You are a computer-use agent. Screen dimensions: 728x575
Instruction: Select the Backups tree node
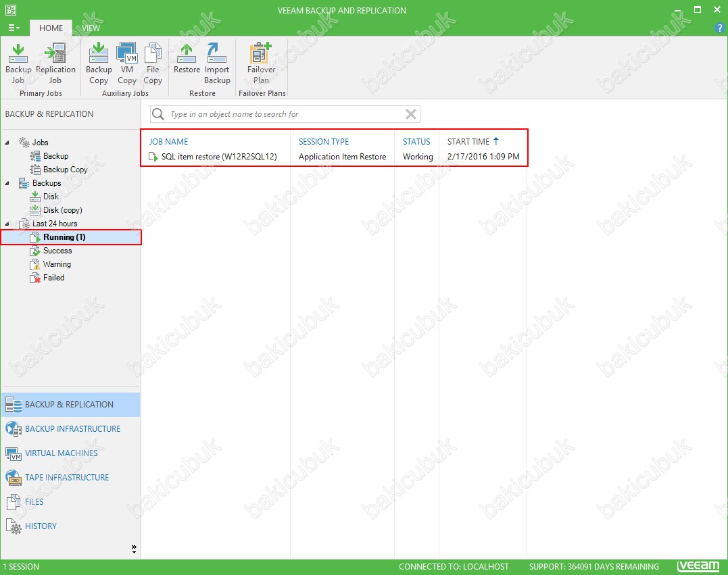point(47,183)
